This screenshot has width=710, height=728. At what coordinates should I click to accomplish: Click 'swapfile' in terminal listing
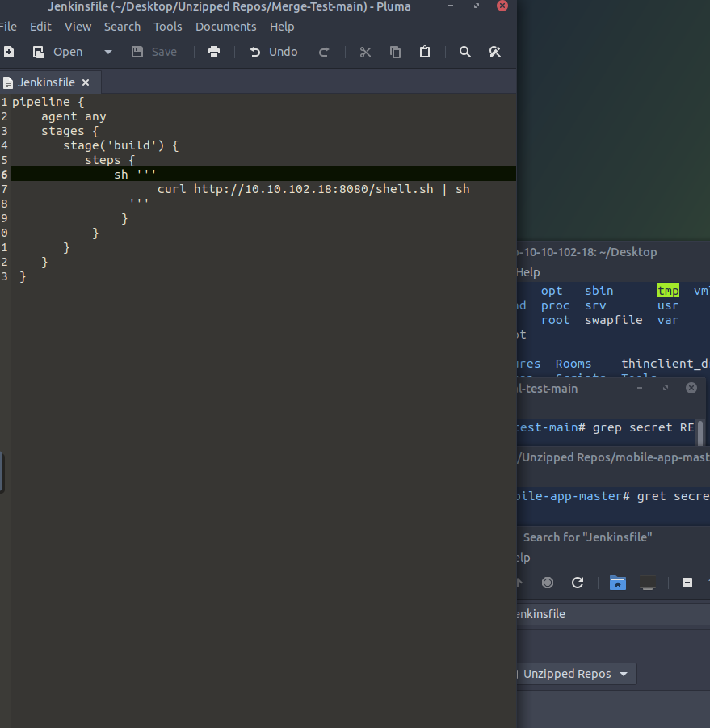(x=614, y=320)
